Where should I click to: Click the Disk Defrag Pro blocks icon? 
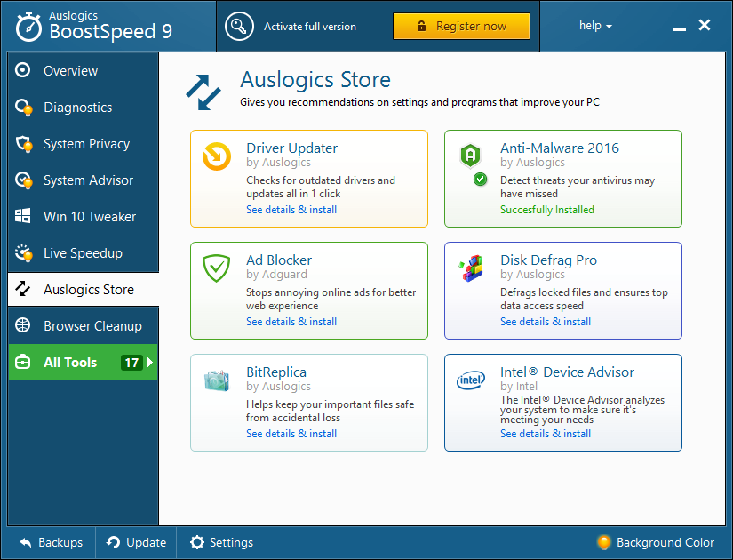(x=471, y=268)
